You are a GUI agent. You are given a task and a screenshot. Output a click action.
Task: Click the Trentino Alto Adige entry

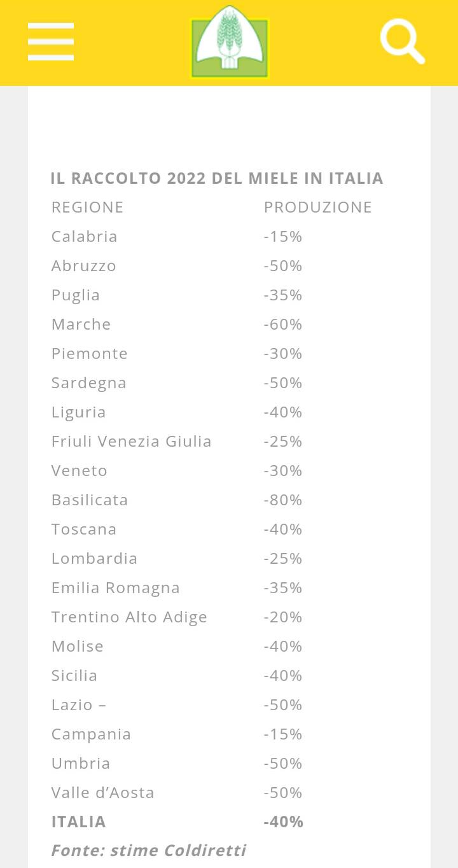click(x=129, y=617)
